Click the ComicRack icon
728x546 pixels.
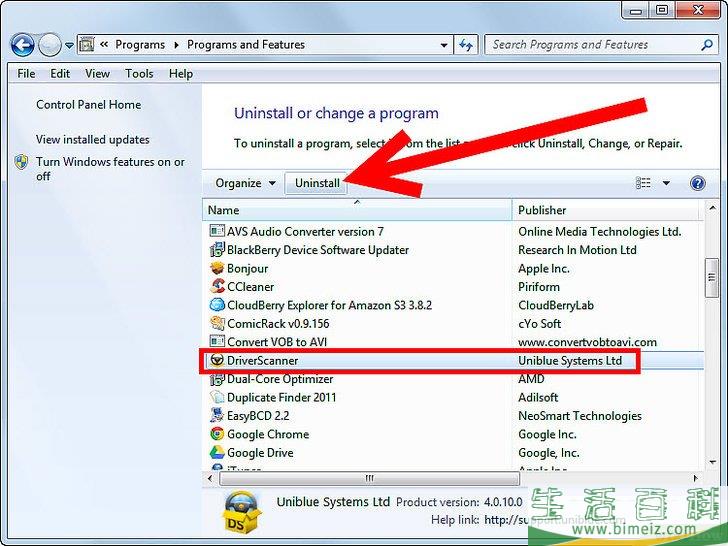(x=217, y=323)
